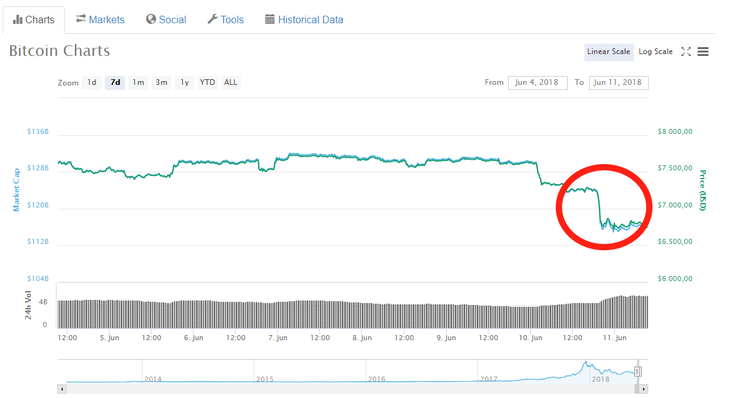Click the $6.000,00 price axis label
The image size is (736, 398).
tap(675, 278)
